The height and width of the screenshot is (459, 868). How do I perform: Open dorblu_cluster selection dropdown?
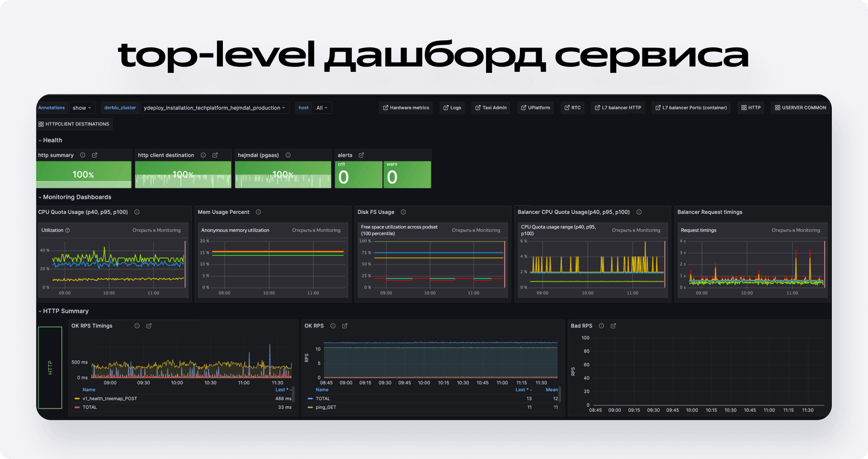click(x=214, y=108)
